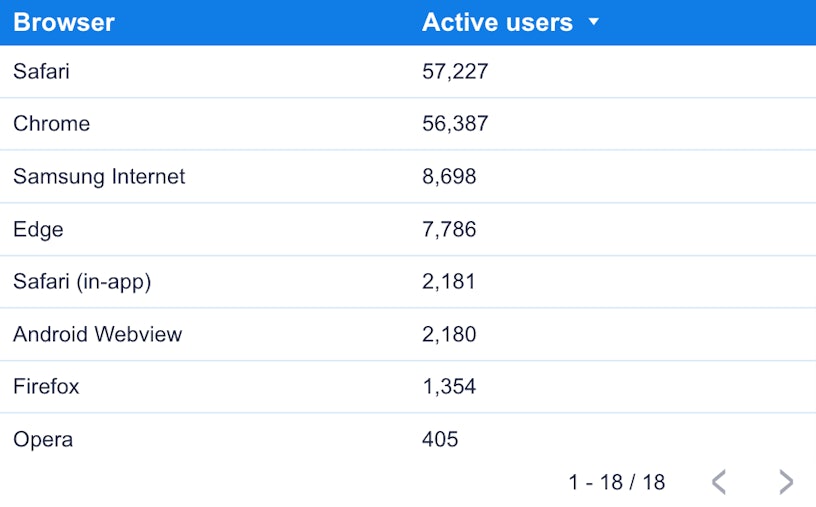Select the Samsung Internet row
Screen dimensions: 816x507
[99, 177]
